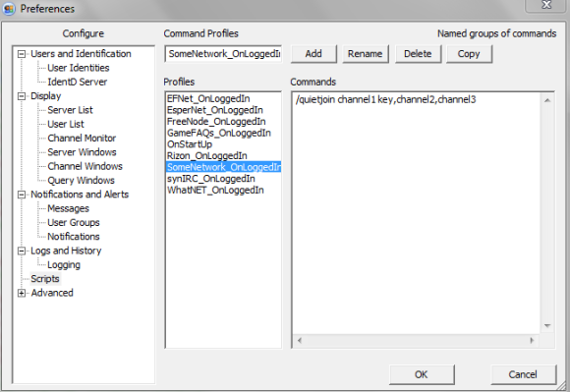Open Logging settings

(64, 265)
